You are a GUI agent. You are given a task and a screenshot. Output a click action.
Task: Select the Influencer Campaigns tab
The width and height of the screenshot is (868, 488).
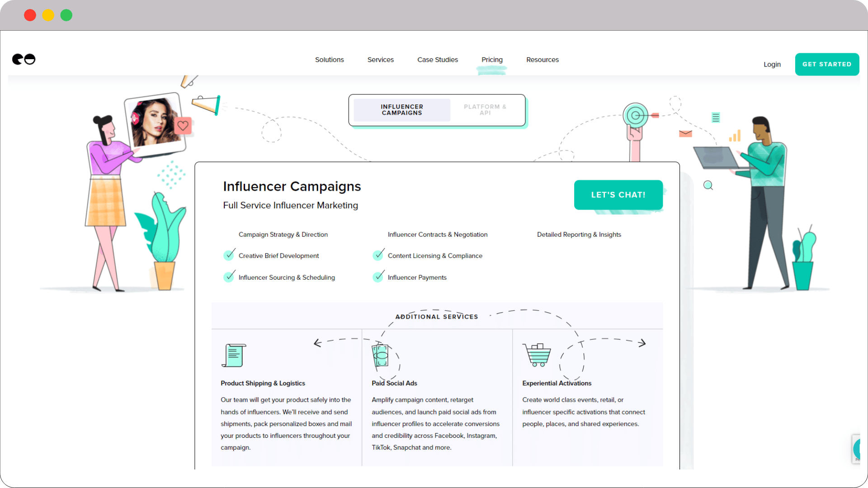click(x=402, y=110)
